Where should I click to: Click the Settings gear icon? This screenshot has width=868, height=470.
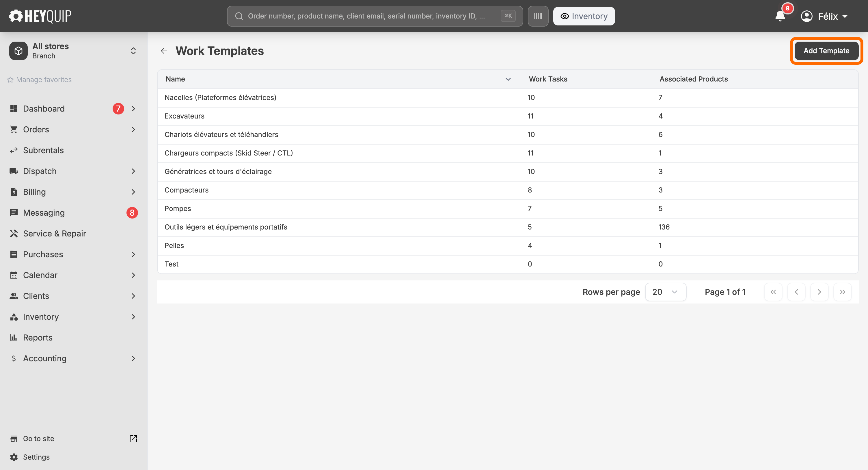click(14, 457)
